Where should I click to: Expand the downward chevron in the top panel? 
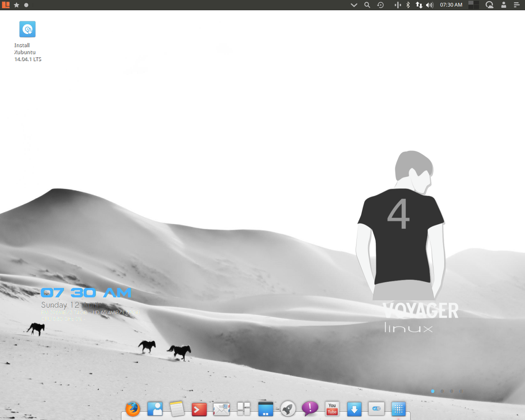click(354, 5)
